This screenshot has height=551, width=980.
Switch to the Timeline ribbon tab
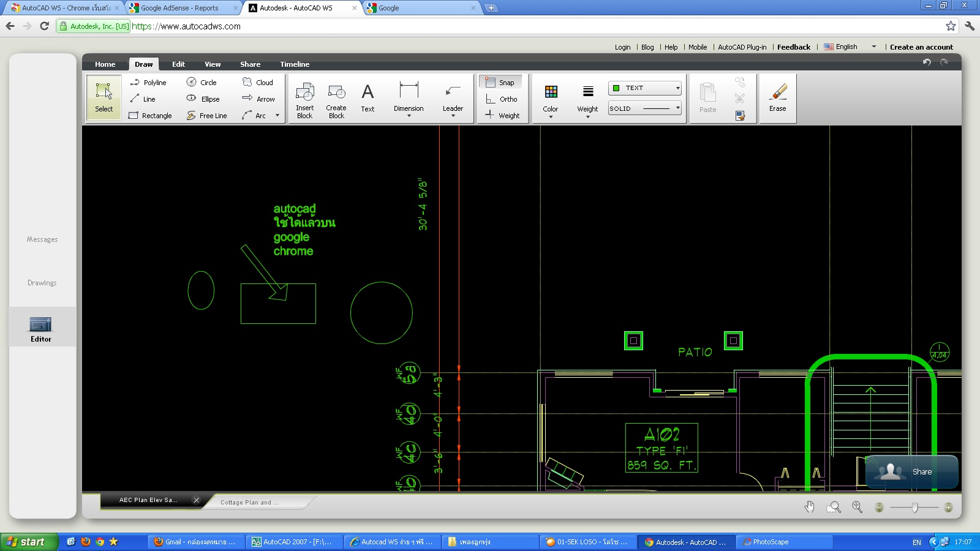pos(295,64)
